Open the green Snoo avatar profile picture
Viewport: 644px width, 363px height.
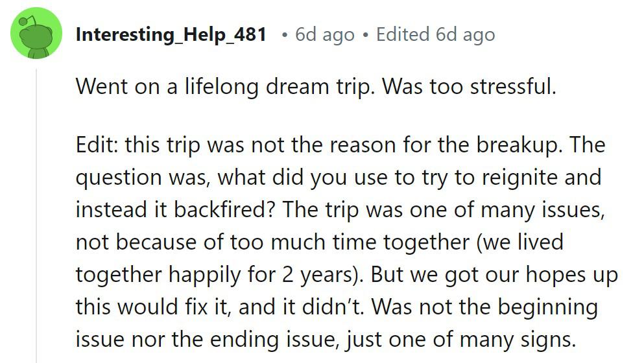click(x=36, y=33)
